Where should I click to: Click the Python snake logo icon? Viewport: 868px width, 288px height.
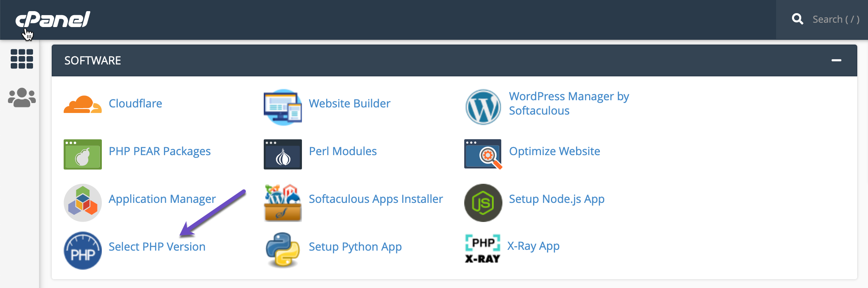pyautogui.click(x=282, y=250)
